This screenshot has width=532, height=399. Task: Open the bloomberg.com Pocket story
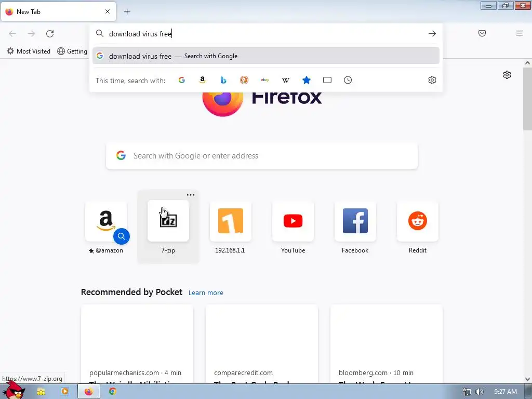tap(386, 344)
